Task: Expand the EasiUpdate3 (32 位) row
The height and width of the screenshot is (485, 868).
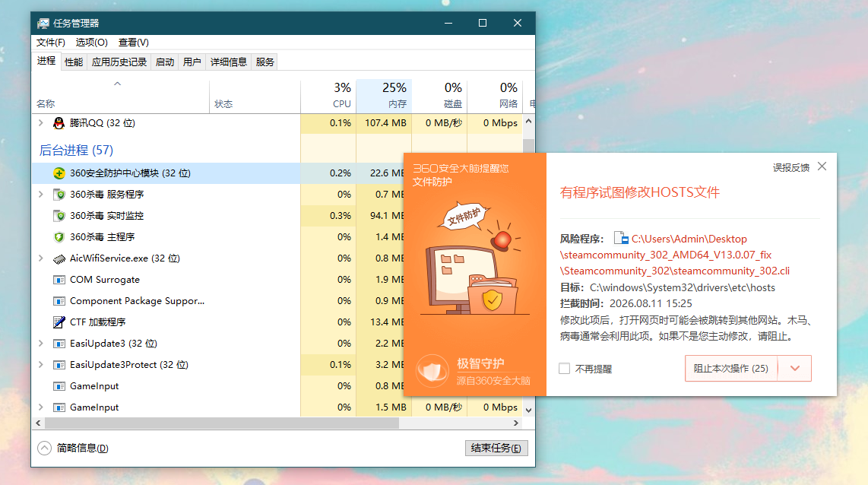Action: (40, 344)
